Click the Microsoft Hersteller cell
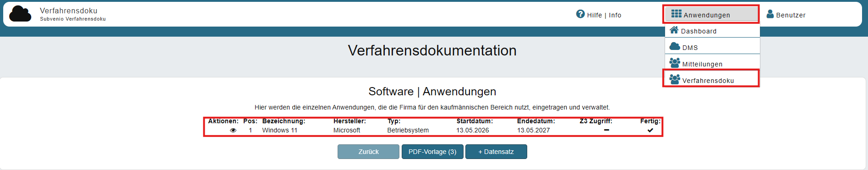Image resolution: width=868 pixels, height=170 pixels. coord(347,130)
